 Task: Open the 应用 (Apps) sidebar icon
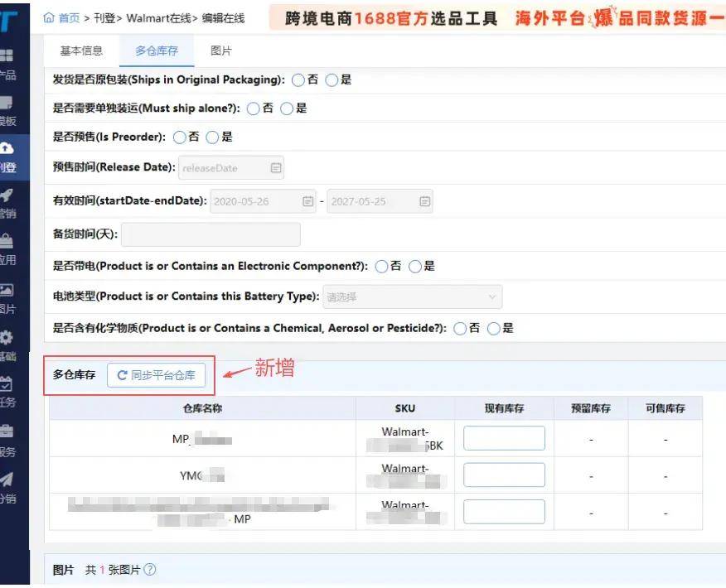pyautogui.click(x=7, y=243)
